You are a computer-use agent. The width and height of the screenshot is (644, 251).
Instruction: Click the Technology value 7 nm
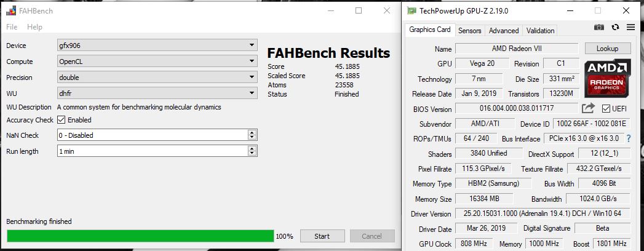479,79
